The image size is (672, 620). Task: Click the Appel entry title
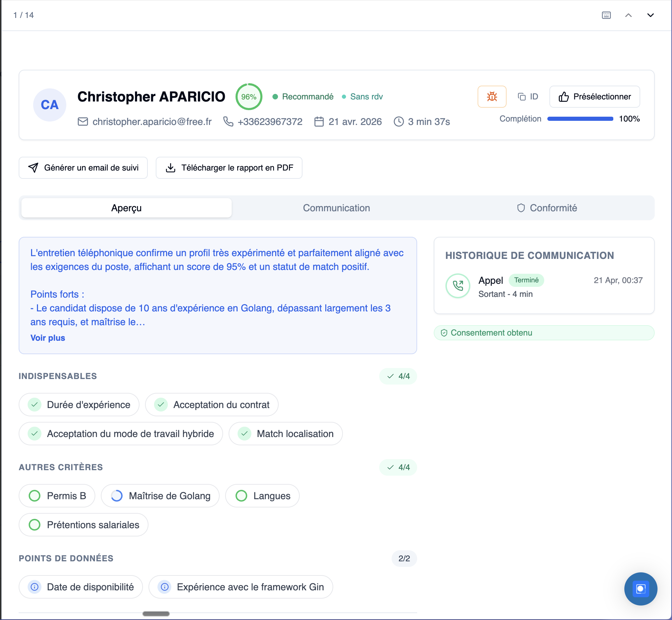[491, 280]
